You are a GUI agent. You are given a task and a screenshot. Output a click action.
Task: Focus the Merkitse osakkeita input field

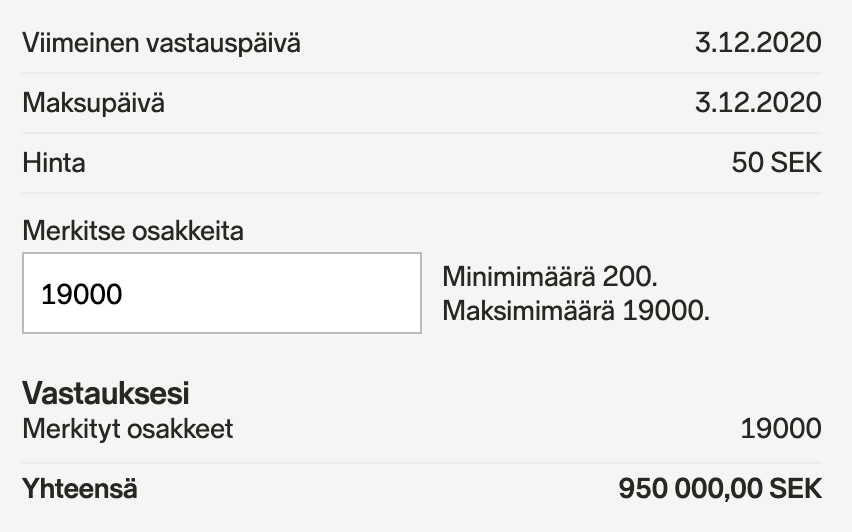pos(222,293)
